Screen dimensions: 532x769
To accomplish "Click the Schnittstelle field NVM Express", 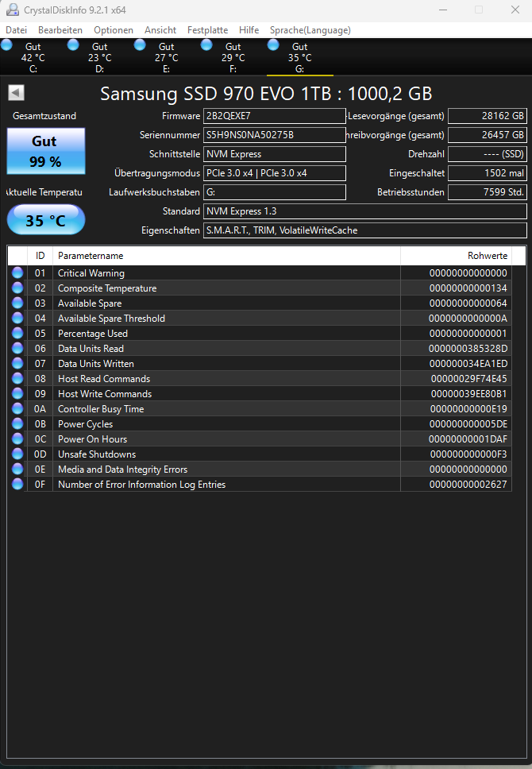I will [x=275, y=154].
